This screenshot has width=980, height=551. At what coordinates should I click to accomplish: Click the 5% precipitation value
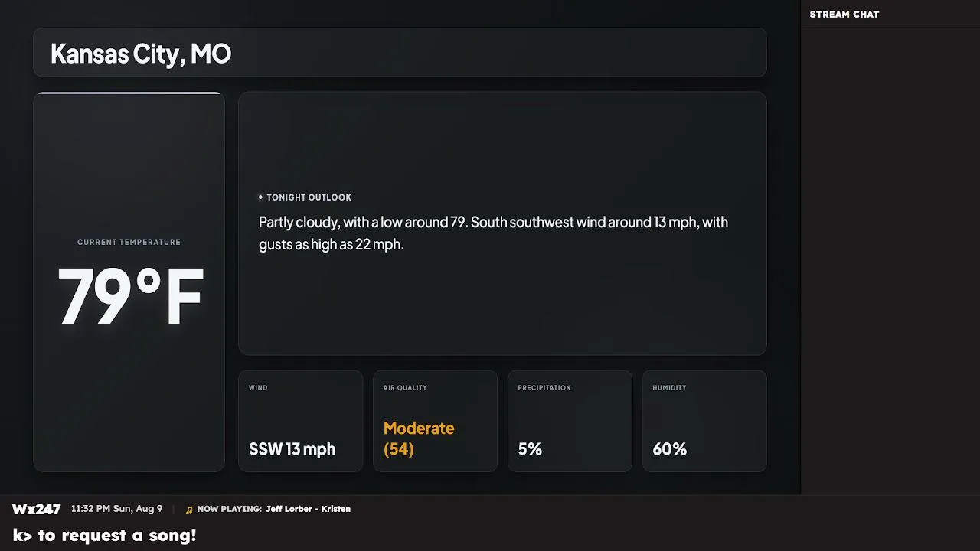coord(530,449)
